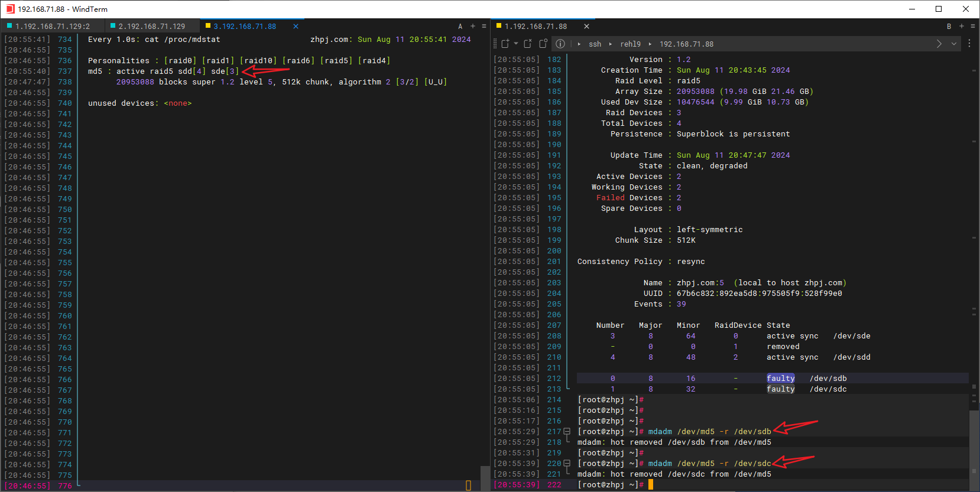Click the Layout value left-symmetric

click(x=709, y=230)
